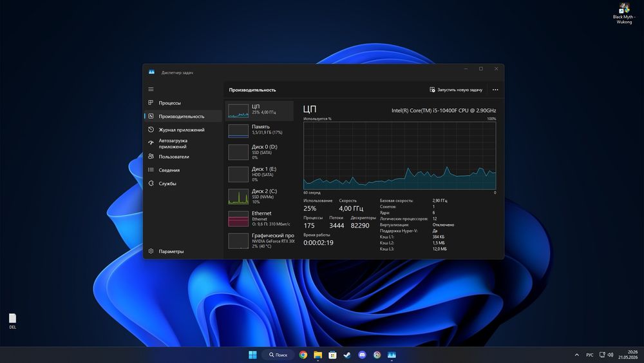Open Steam from the taskbar
The height and width of the screenshot is (363, 644).
(x=348, y=355)
